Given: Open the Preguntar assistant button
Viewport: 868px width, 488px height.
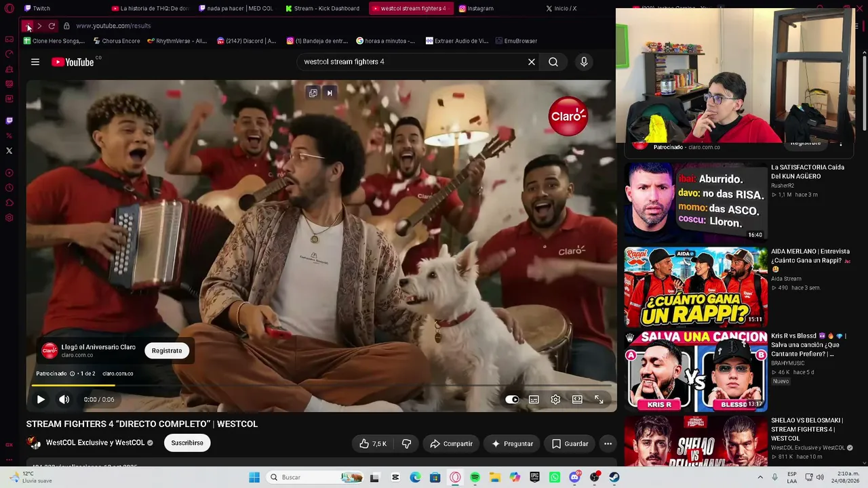Looking at the screenshot, I should click(x=512, y=444).
